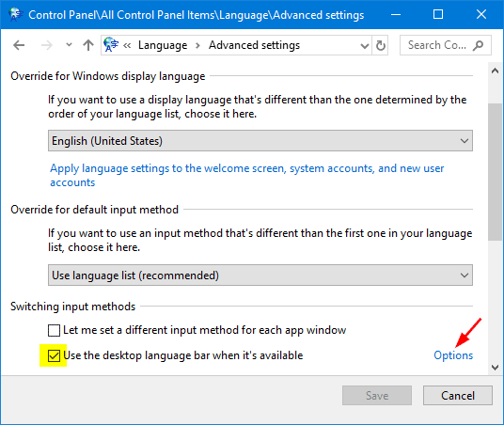Expand the address bar history dropdown
This screenshot has width=504, height=425.
click(x=365, y=46)
